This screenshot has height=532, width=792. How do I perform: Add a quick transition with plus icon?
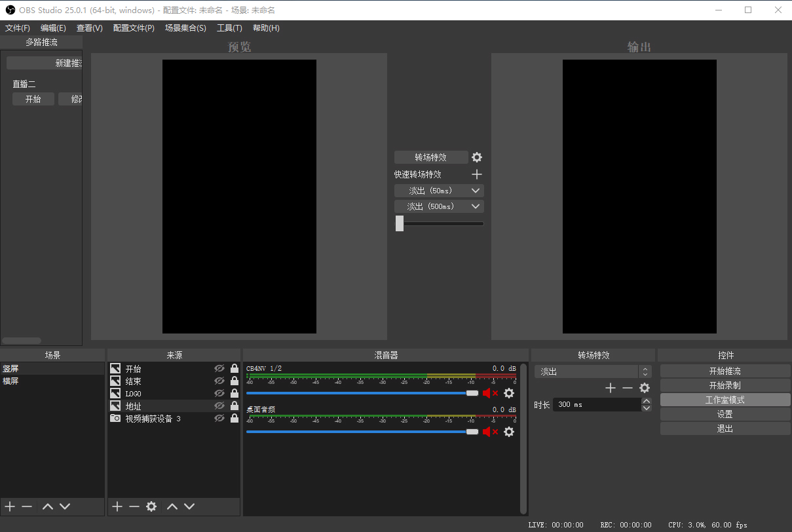click(x=477, y=174)
